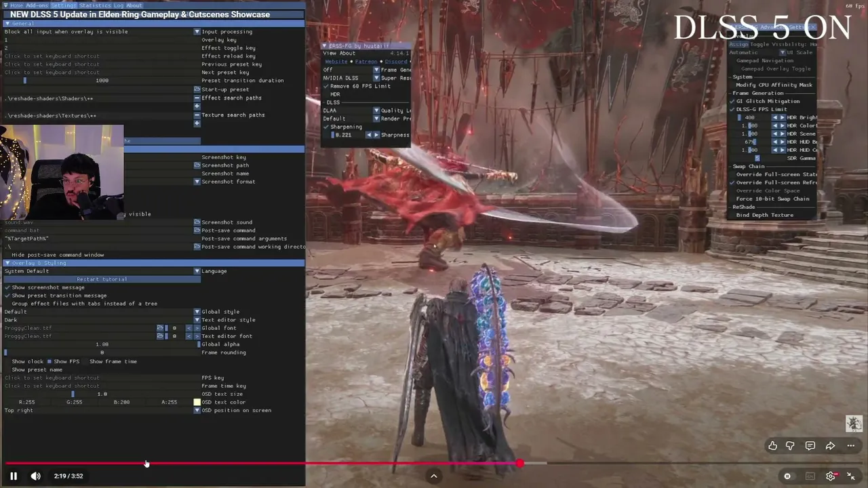Browse for Screenshot sound file

[197, 222]
